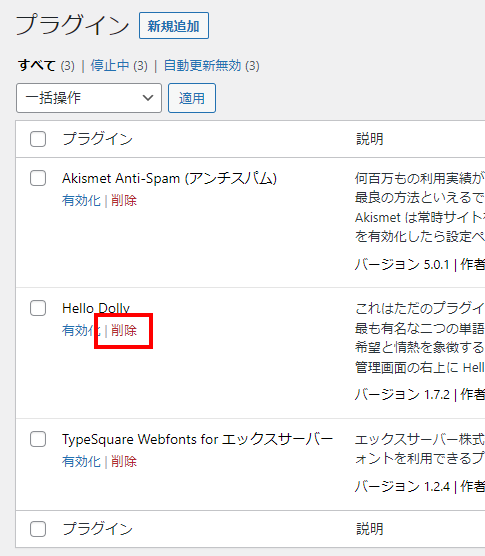Image resolution: width=485 pixels, height=556 pixels.
Task: Activate Hello Dolly via 有効化 link
Action: tap(81, 330)
